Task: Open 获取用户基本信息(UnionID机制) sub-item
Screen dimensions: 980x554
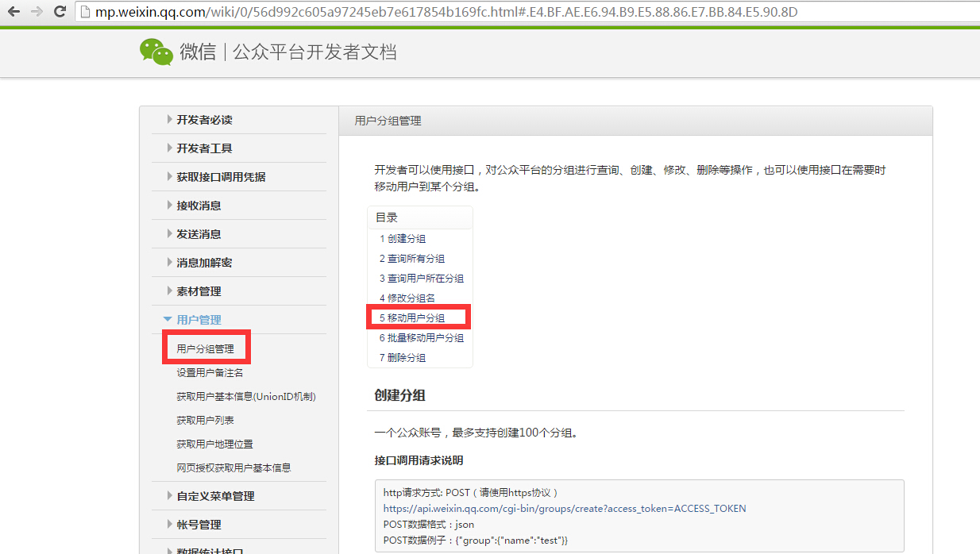Action: point(246,396)
